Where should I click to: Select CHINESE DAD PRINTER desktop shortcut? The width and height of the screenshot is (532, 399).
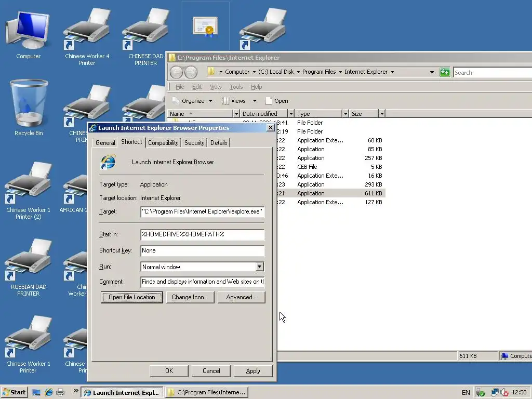pyautogui.click(x=145, y=36)
